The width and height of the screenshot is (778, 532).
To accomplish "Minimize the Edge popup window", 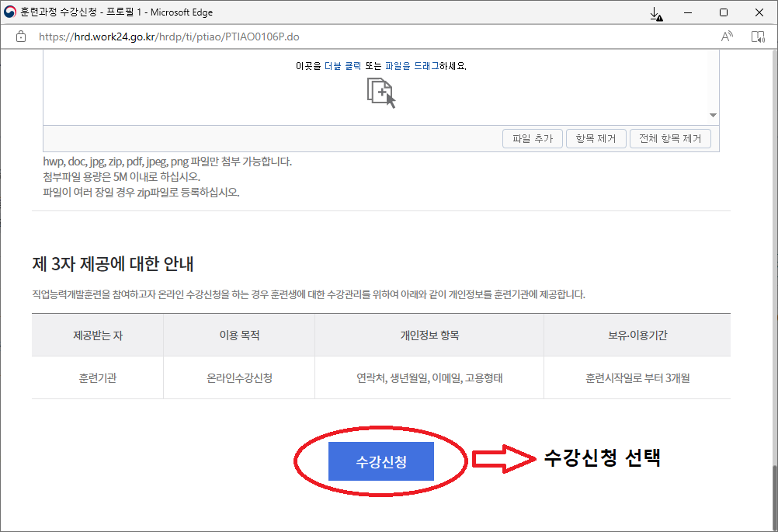I will pos(688,12).
